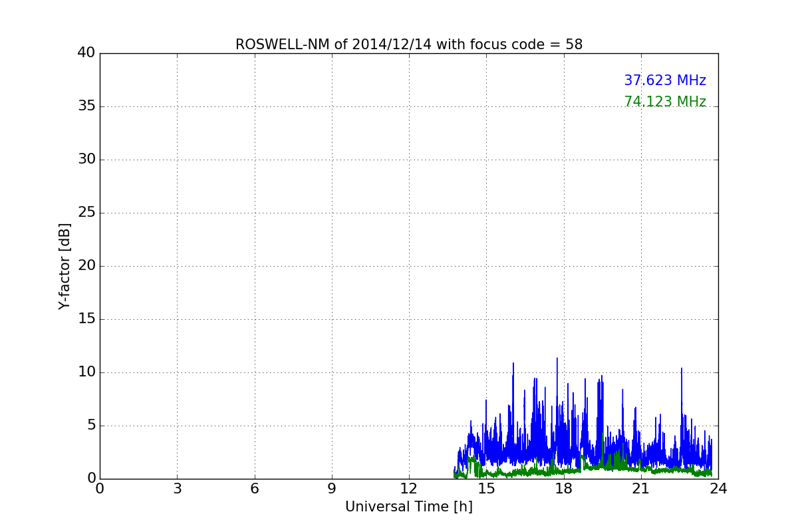The image size is (798, 532).
Task: Select the blue 37.623 MHz legend label
Action: pos(665,80)
